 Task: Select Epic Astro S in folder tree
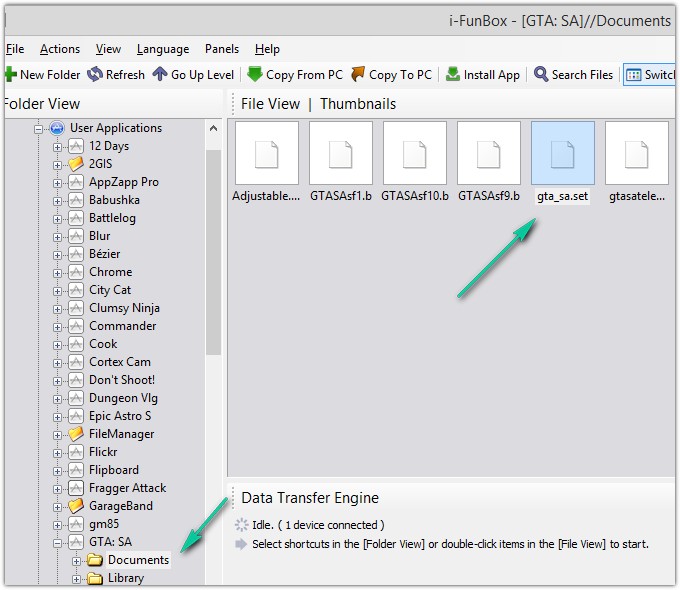(120, 416)
